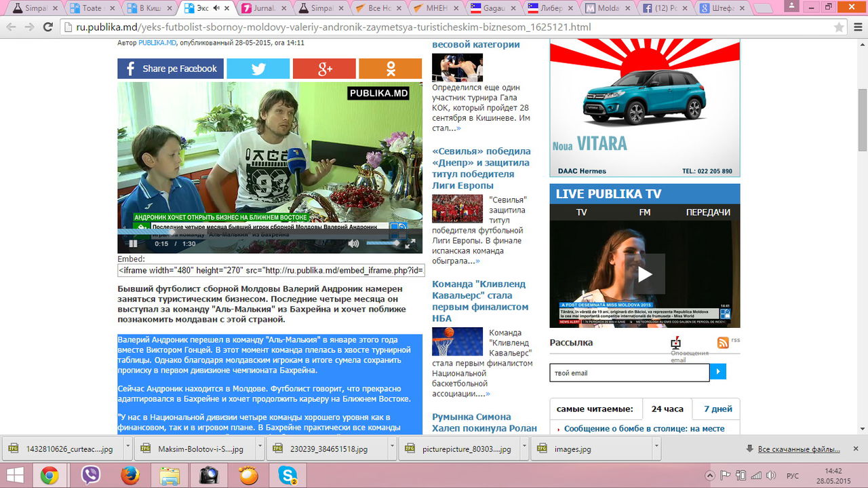868x488 pixels.
Task: Open the Кливленд Кавальерс headline
Action: click(x=480, y=301)
